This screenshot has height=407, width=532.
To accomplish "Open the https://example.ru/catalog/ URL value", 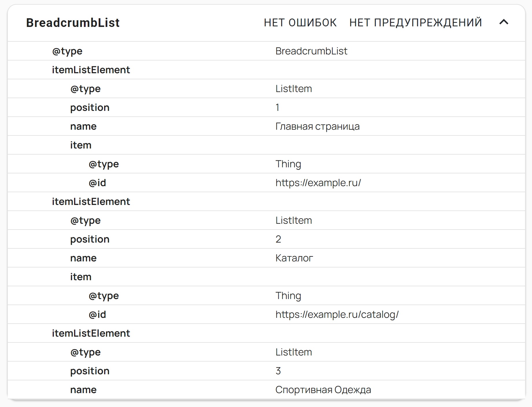I will tap(337, 314).
